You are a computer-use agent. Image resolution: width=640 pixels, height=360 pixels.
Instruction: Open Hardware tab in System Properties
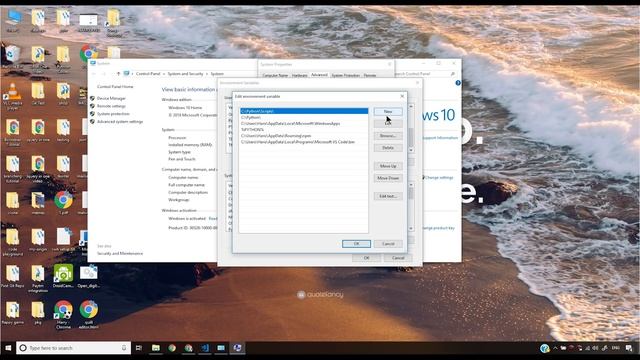pyautogui.click(x=299, y=75)
